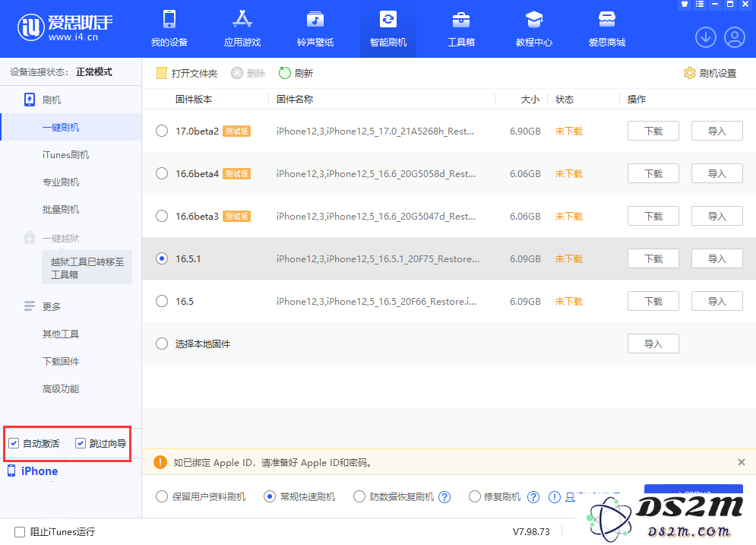Click the 测试版 badge on 17.0beta2
Image resolution: width=756 pixels, height=545 pixels.
click(237, 131)
